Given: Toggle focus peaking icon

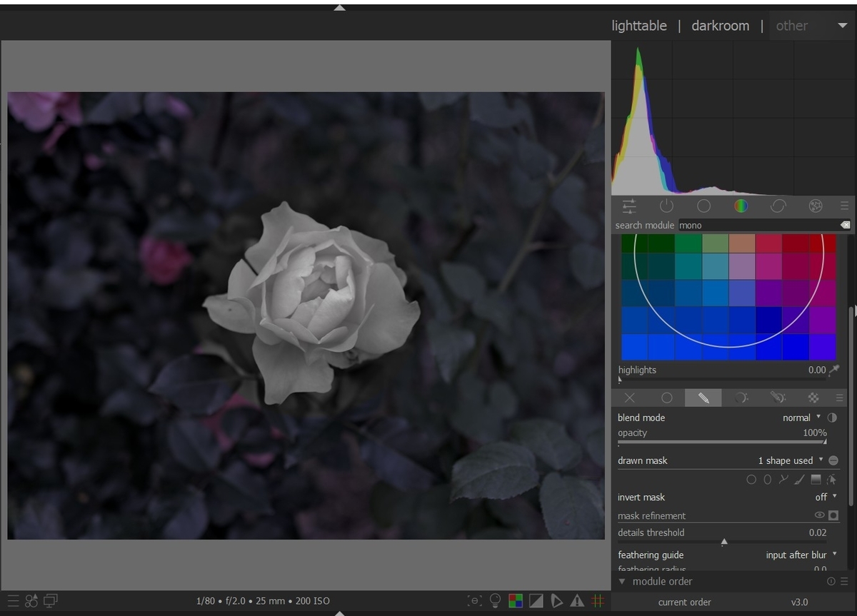Looking at the screenshot, I should click(x=474, y=601).
